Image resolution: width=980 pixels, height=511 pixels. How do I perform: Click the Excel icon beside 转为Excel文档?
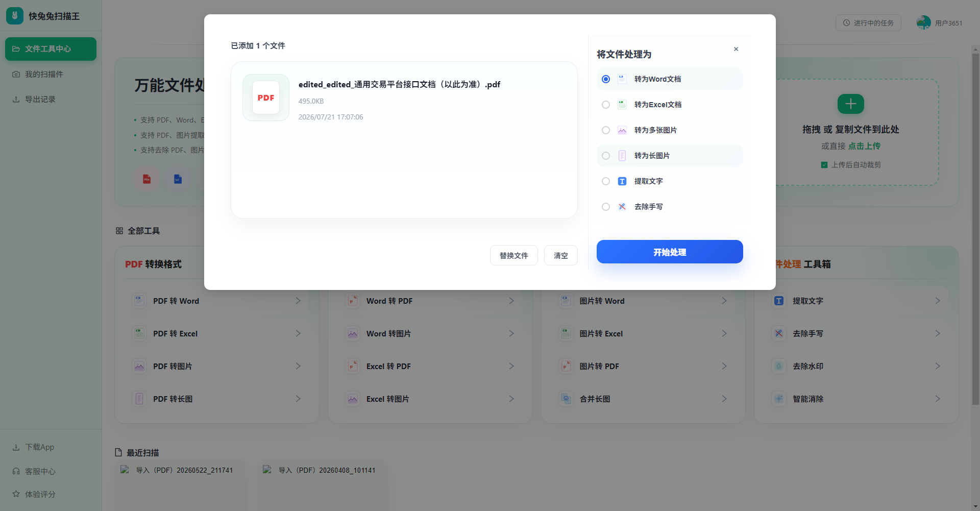pos(622,105)
